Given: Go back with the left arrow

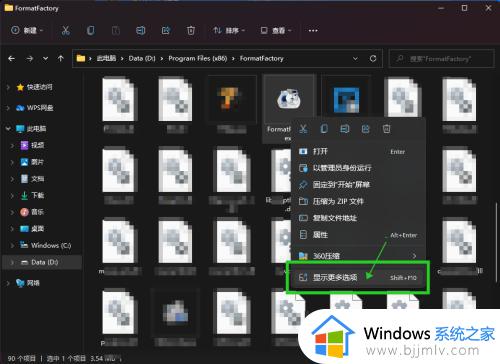Looking at the screenshot, I should (12, 59).
